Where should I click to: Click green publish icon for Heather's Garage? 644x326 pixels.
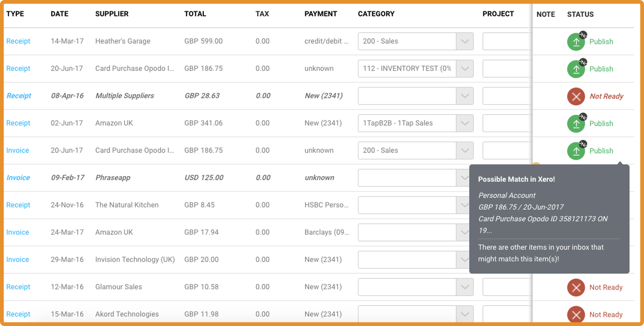click(575, 42)
